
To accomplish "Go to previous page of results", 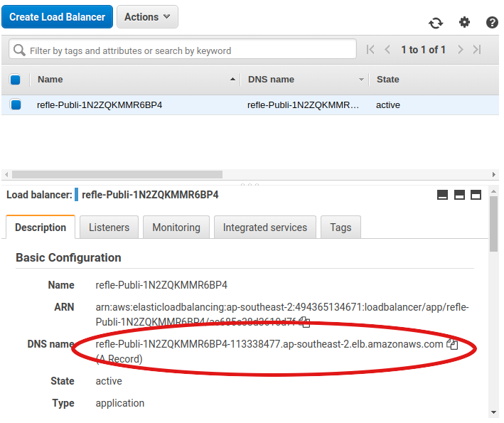I will pos(387,50).
